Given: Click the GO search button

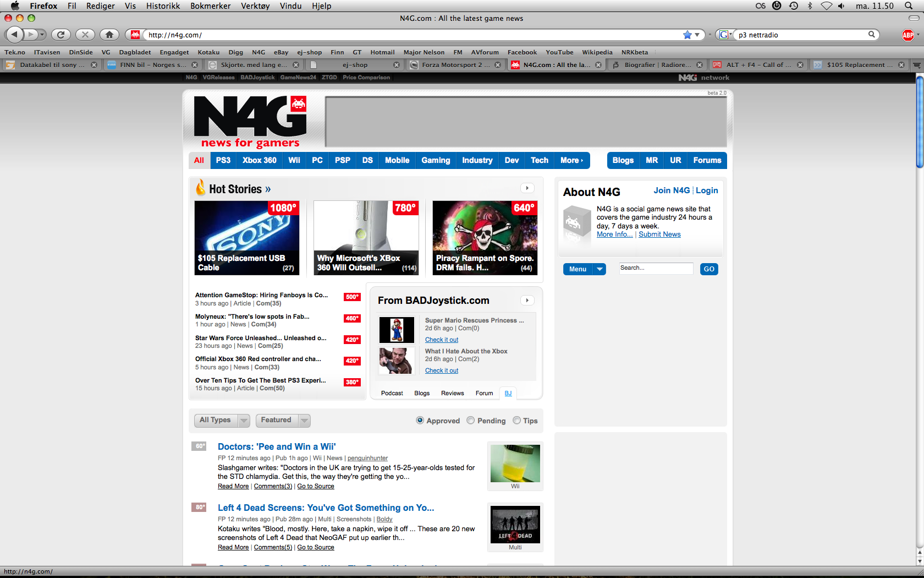Looking at the screenshot, I should [x=709, y=269].
